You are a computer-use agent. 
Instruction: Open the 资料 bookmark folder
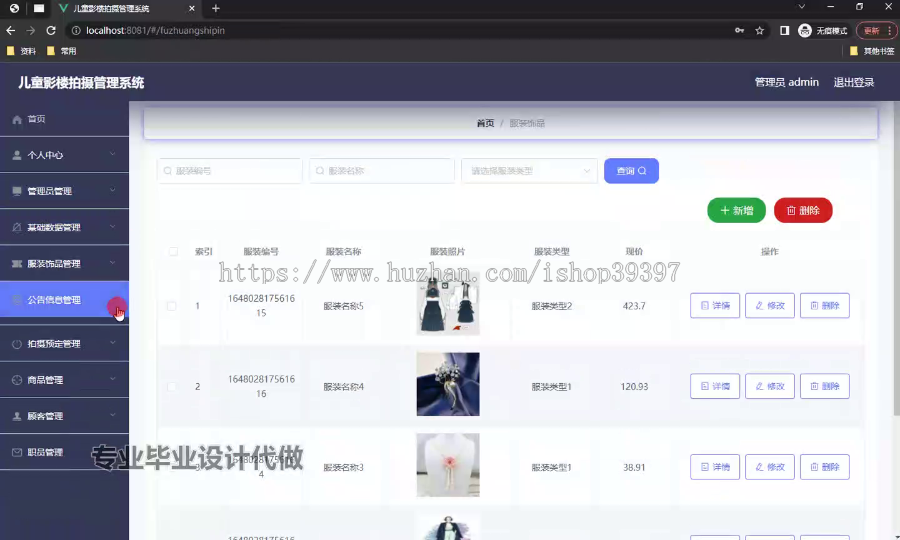pos(22,51)
